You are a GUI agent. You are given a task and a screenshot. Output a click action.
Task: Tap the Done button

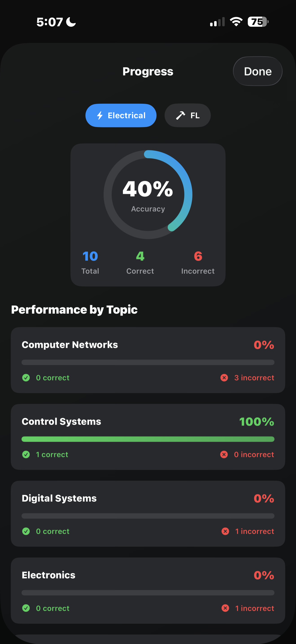pyautogui.click(x=258, y=71)
